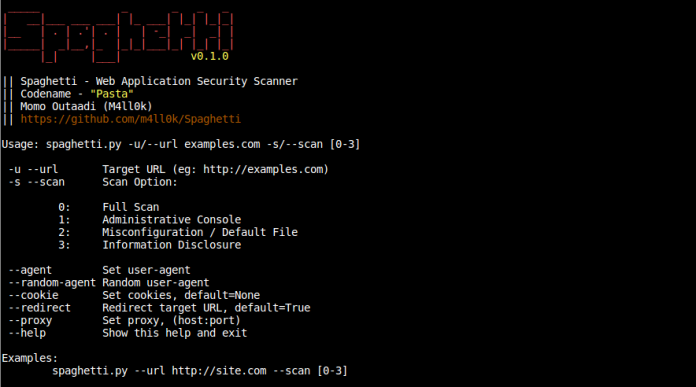Viewport: 696px width, 387px height.
Task: Select the --agent flag text
Action: [30, 270]
